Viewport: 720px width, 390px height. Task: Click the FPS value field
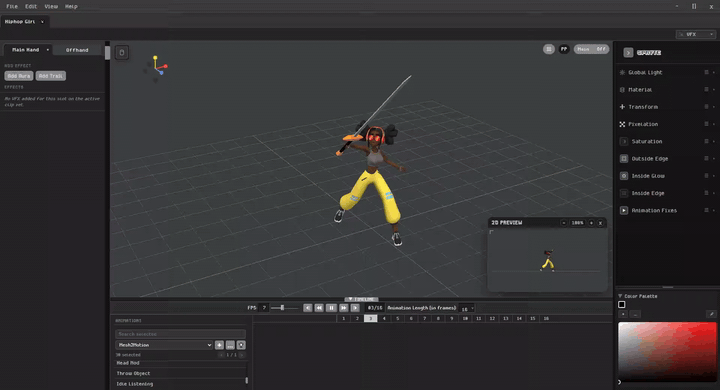(x=264, y=308)
